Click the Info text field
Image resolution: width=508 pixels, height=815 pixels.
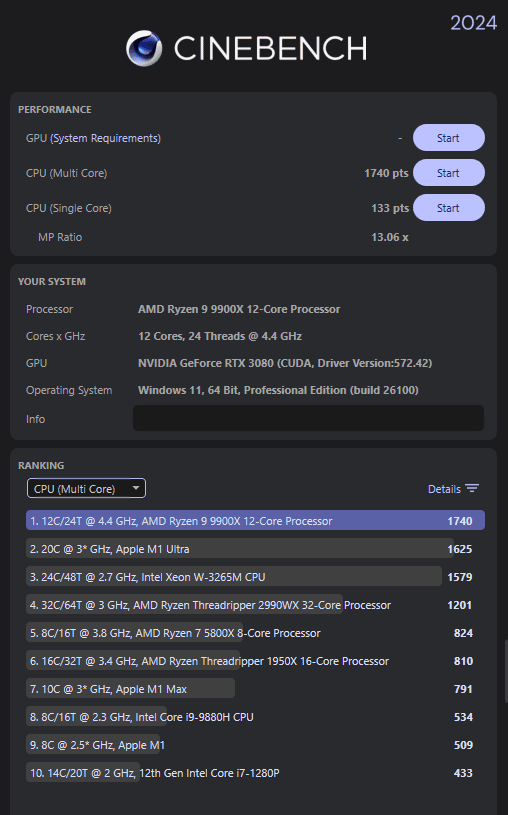[308, 418]
